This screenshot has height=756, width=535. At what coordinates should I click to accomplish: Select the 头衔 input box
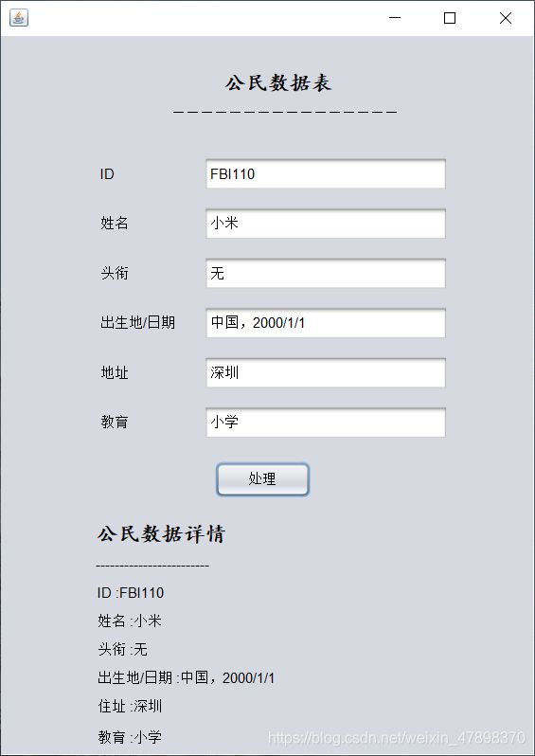(x=326, y=274)
